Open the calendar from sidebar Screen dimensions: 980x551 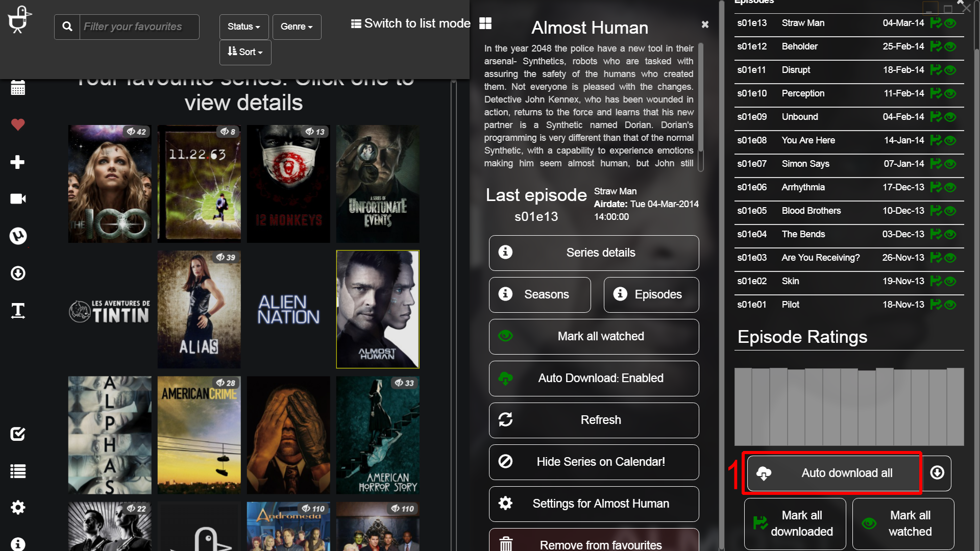[x=18, y=88]
